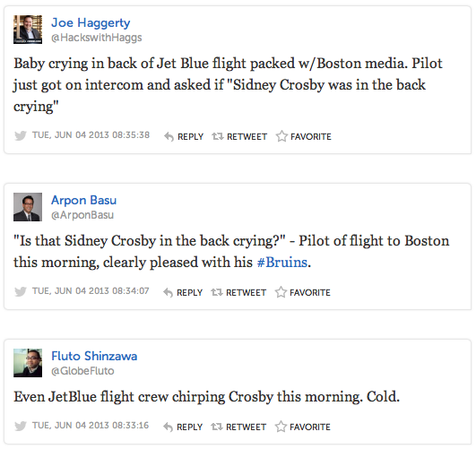This screenshot has height=449, width=476.
Task: Click the Twitter bird icon on Arpon Basu's tweet
Action: click(x=21, y=291)
